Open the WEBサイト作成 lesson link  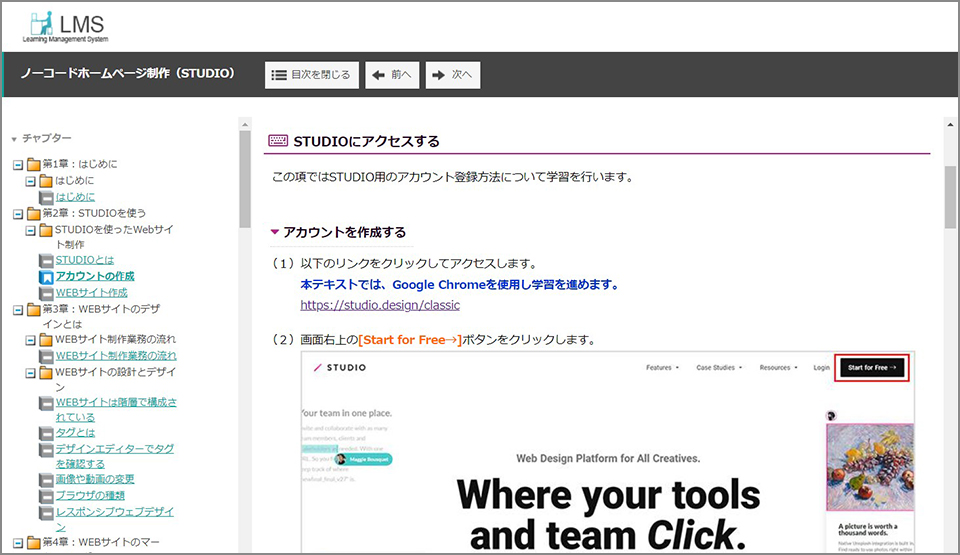pos(92,292)
